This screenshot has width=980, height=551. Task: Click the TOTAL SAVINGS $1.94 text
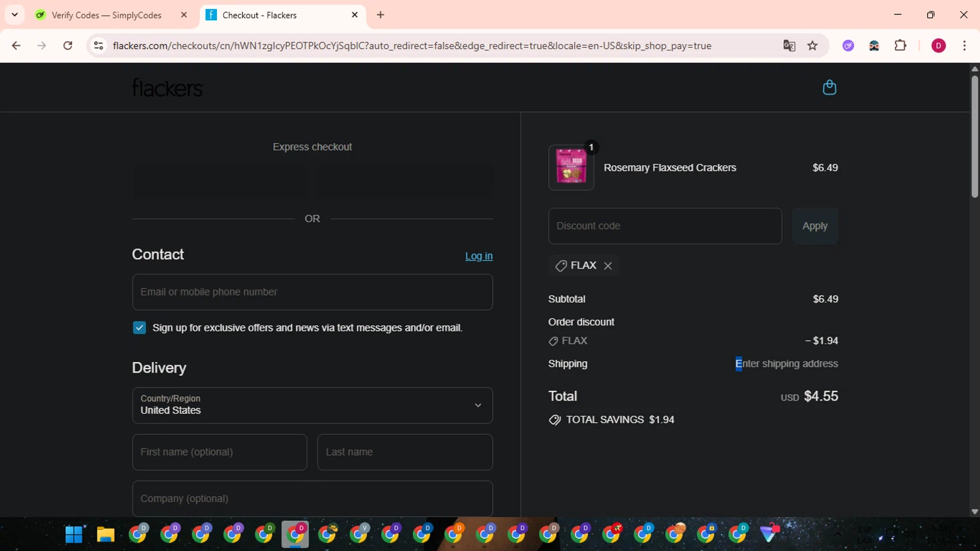[620, 420]
